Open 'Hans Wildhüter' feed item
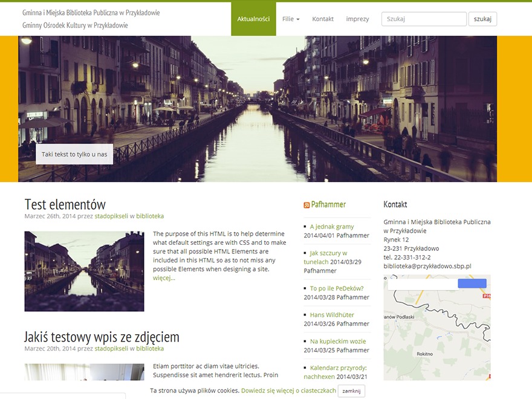This screenshot has height=399, width=532. [332, 315]
